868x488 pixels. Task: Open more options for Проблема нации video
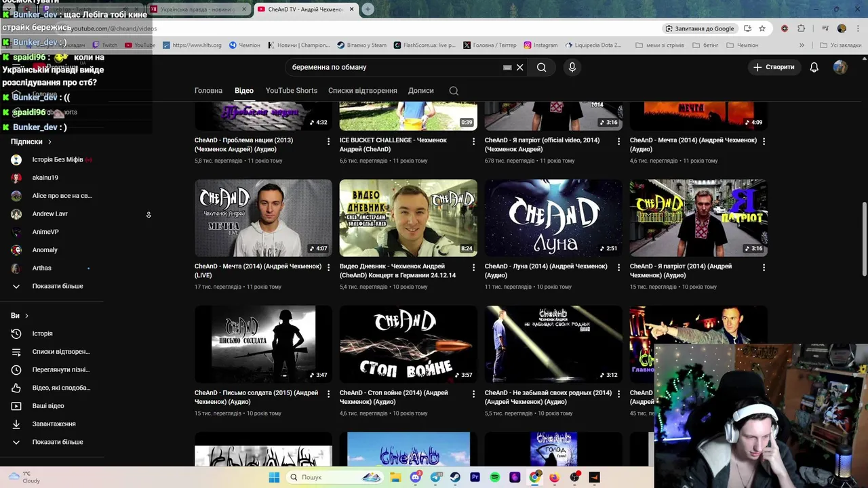click(x=328, y=141)
